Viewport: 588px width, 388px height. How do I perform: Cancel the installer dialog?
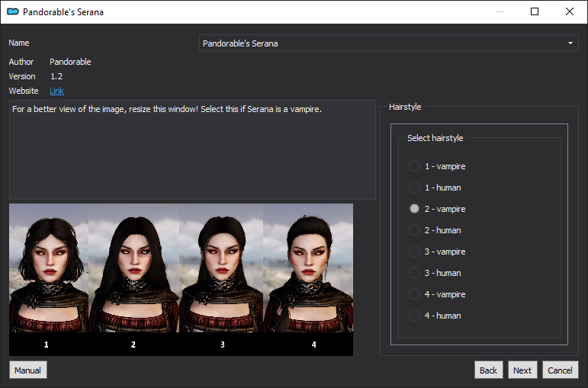tap(561, 370)
